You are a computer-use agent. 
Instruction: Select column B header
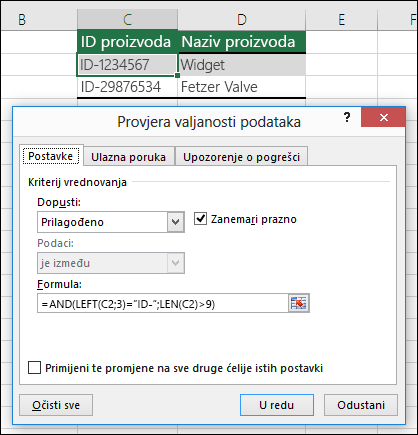pos(39,20)
